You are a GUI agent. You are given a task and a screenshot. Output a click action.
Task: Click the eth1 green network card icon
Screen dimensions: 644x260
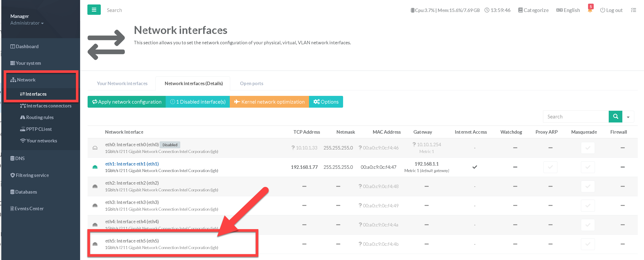95,167
